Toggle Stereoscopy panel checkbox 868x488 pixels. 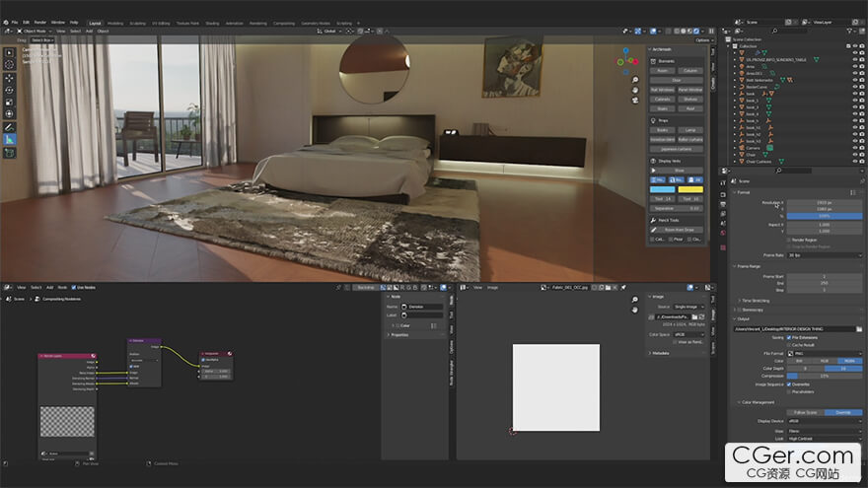click(739, 310)
